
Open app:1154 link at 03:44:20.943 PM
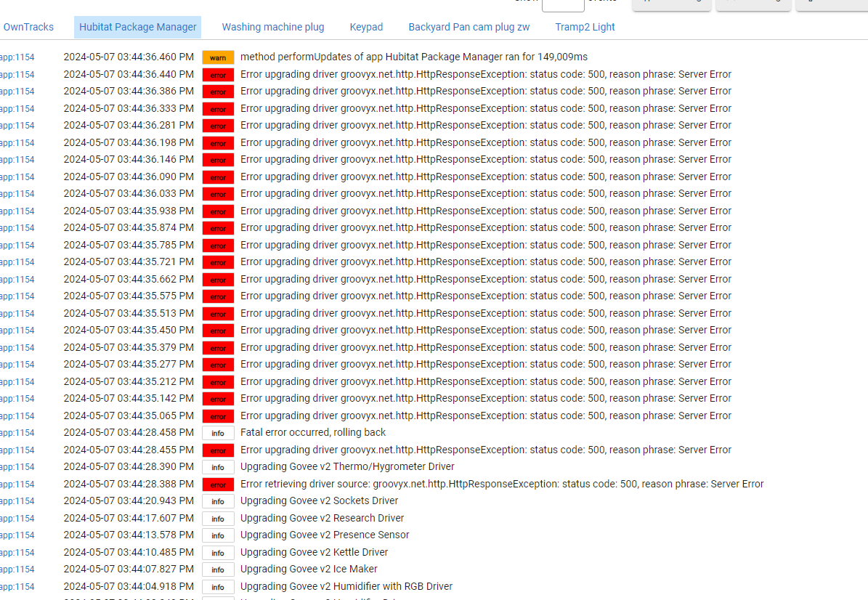(17, 501)
